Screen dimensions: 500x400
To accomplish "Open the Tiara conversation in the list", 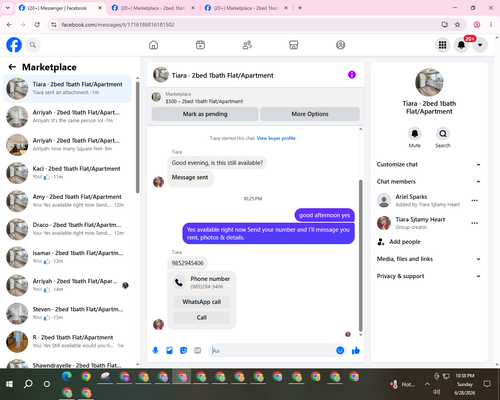I will [x=67, y=88].
